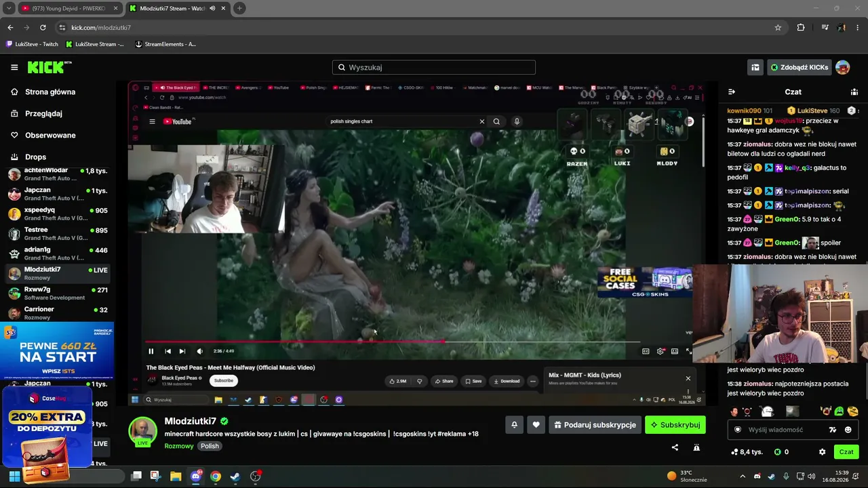The height and width of the screenshot is (488, 868).
Task: Open xspeedyq channel in the sidebar
Action: coord(57,214)
